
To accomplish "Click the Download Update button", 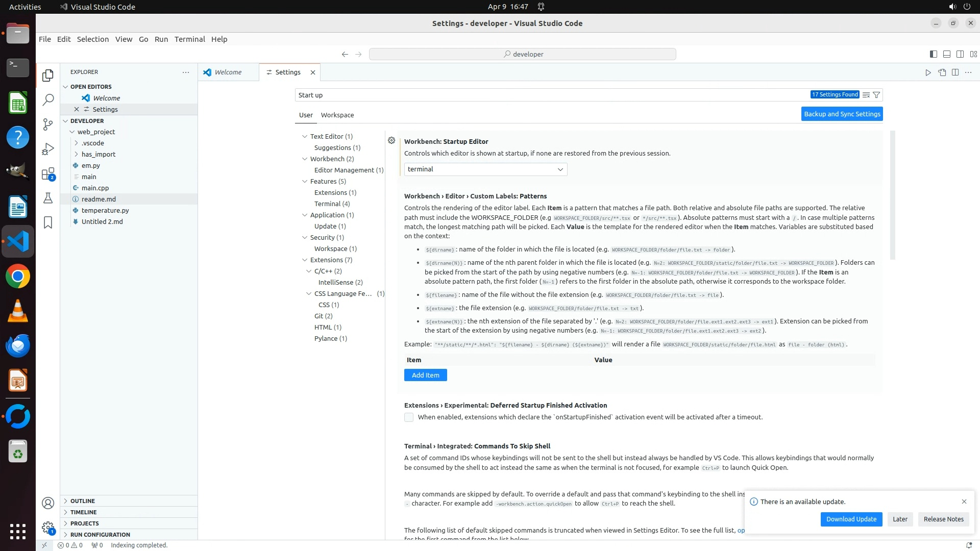I will [x=851, y=519].
